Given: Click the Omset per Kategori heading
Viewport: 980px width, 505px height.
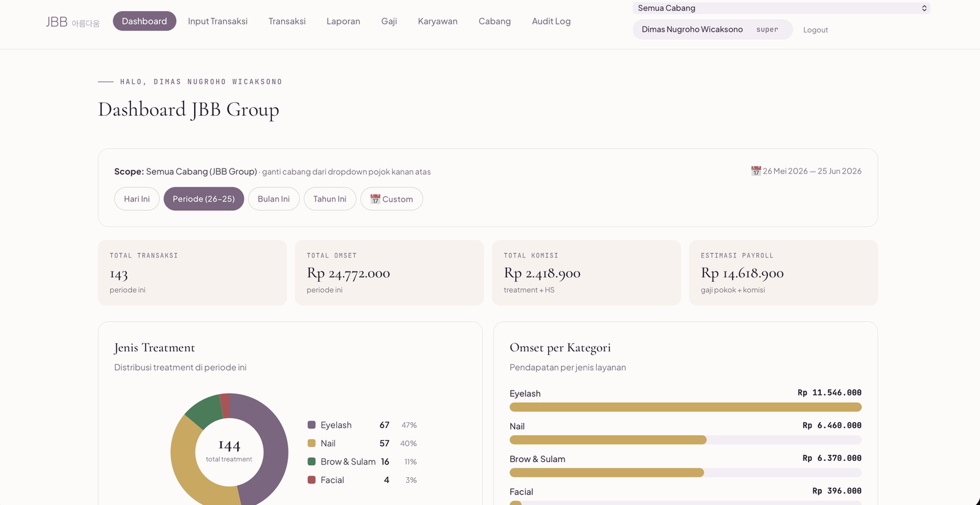Looking at the screenshot, I should (x=560, y=348).
